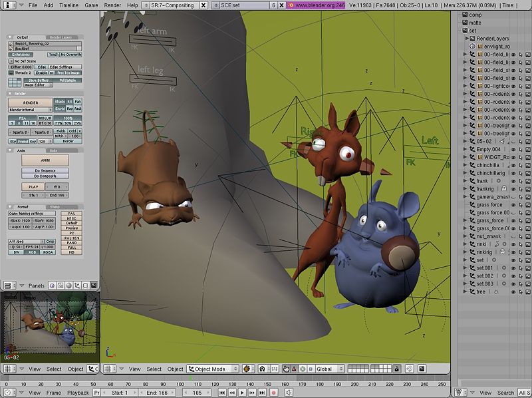
Task: Open the AVI Jpeg format dropdown
Action: [x=26, y=242]
